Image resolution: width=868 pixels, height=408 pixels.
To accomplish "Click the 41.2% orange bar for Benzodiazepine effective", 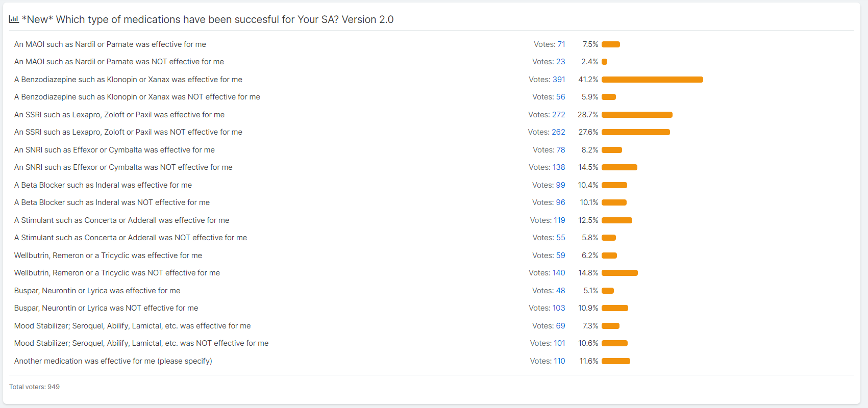I will click(x=652, y=80).
